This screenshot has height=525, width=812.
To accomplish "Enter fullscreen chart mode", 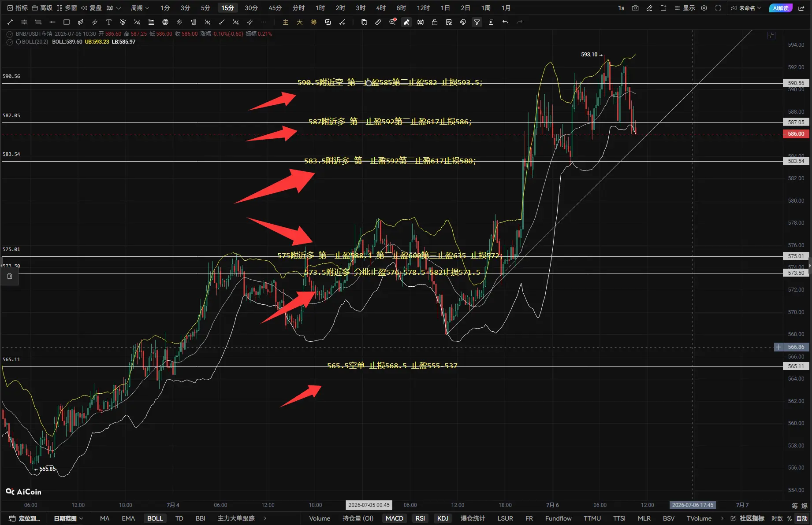I will click(718, 8).
